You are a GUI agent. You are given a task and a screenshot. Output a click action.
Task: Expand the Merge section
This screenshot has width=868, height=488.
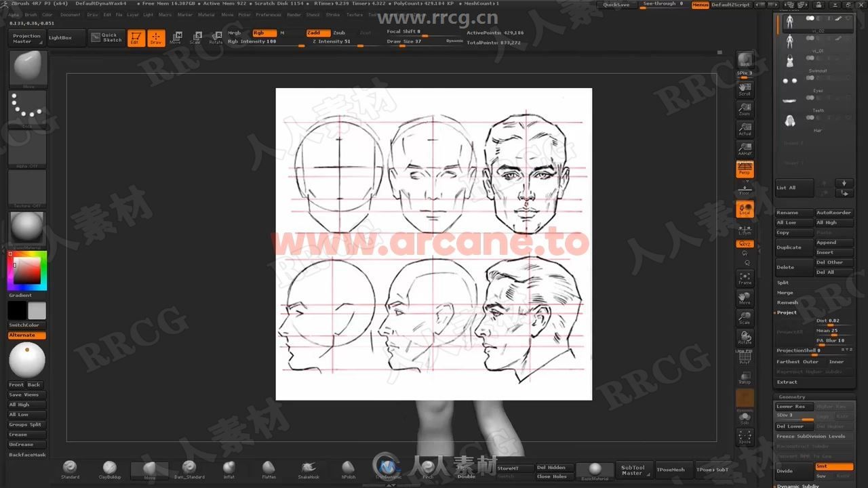(785, 293)
